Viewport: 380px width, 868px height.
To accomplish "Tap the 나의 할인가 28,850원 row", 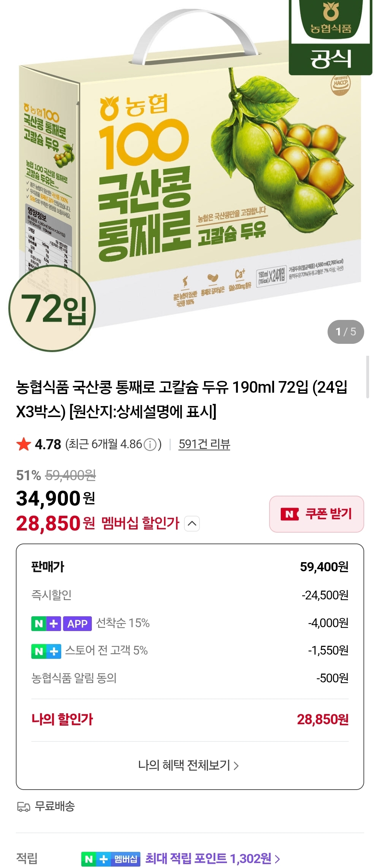I will 190,720.
